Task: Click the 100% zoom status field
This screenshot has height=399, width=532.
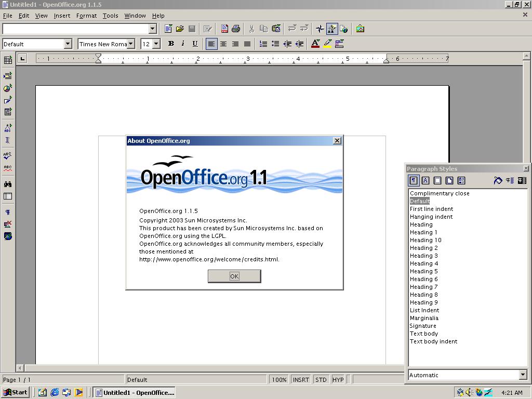Action: coord(279,380)
